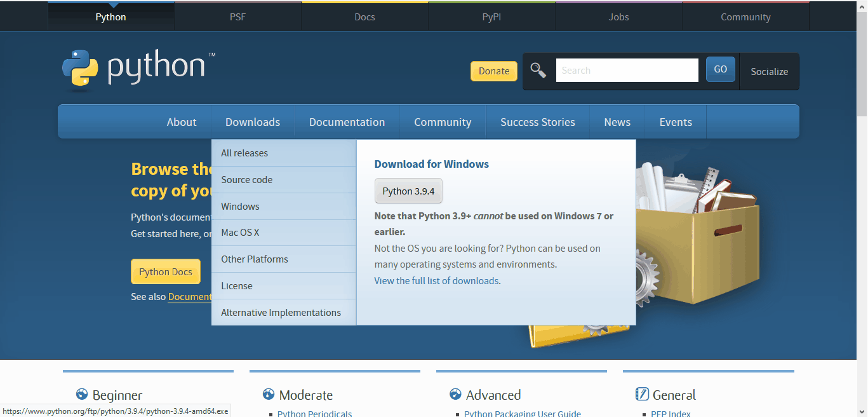Viewport: 868px width, 417px height.
Task: Click the General section heading
Action: (x=674, y=395)
